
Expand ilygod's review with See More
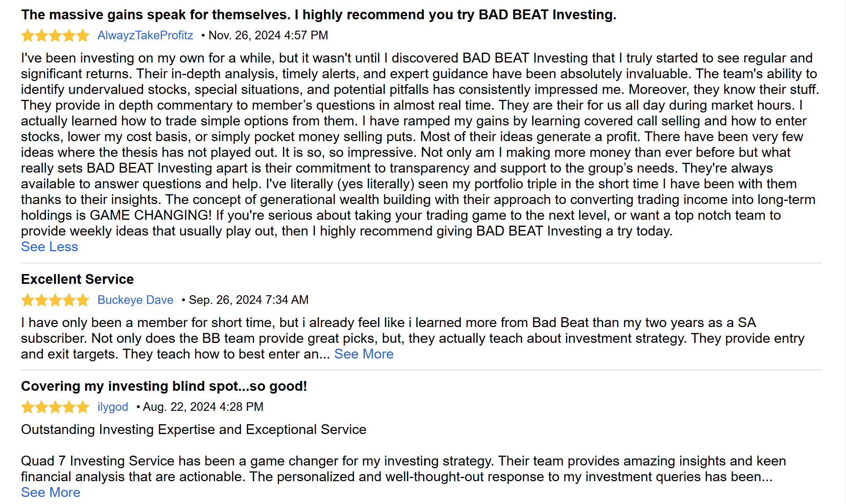(x=51, y=493)
